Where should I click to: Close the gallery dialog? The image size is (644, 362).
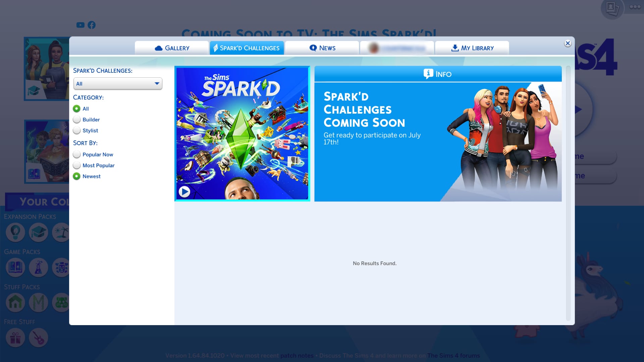click(568, 43)
